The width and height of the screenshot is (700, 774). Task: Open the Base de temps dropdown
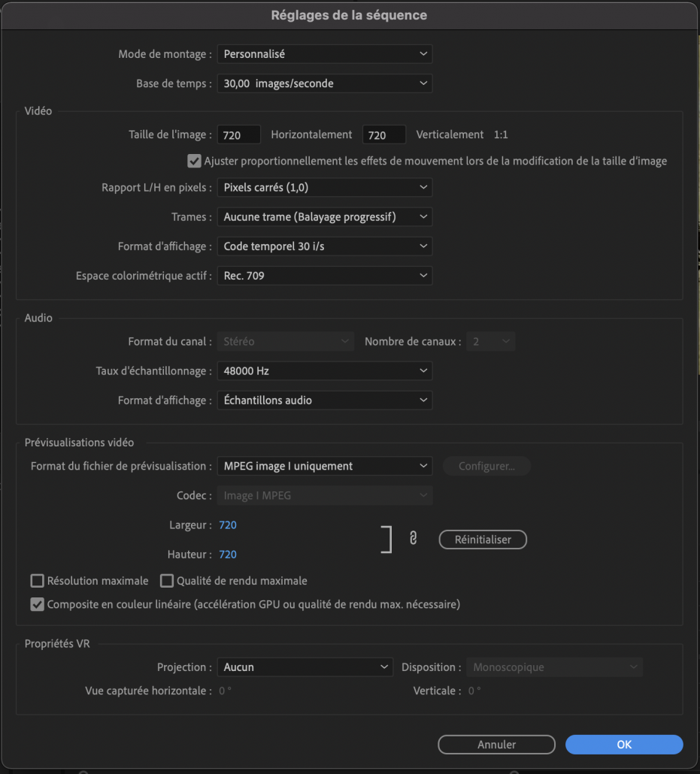point(325,83)
